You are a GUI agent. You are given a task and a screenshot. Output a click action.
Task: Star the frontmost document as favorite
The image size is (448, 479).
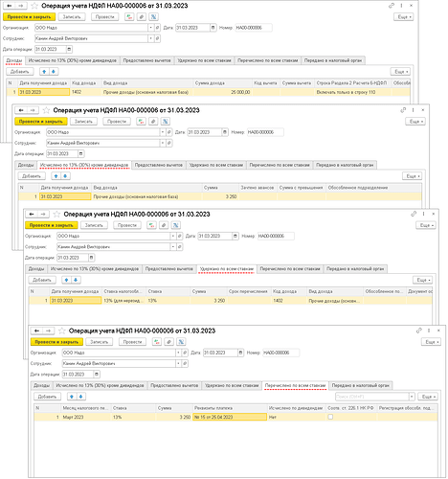(x=62, y=331)
